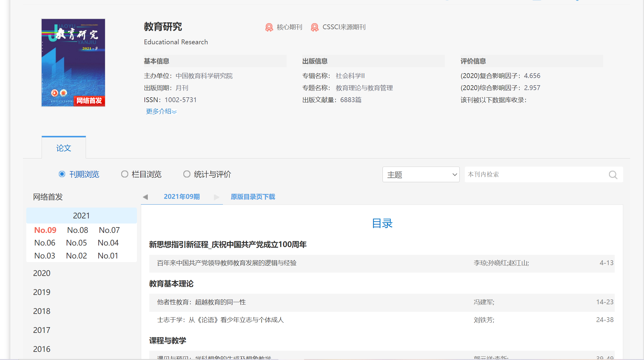Expand the 2018 year issues

coord(42,311)
